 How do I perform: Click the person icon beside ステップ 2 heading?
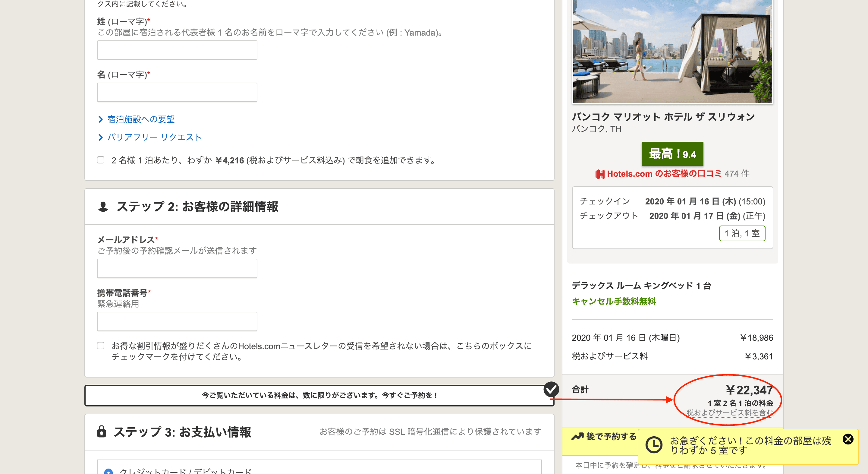click(103, 207)
